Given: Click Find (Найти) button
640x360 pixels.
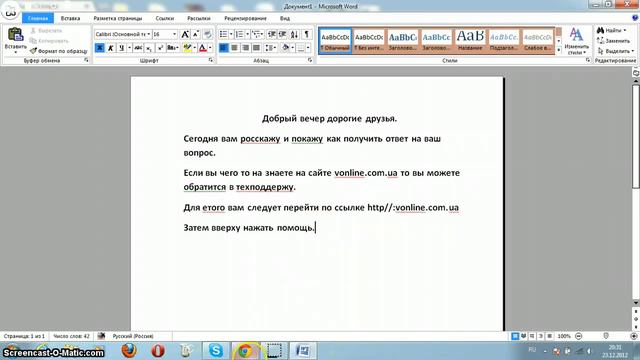Looking at the screenshot, I should point(611,31).
